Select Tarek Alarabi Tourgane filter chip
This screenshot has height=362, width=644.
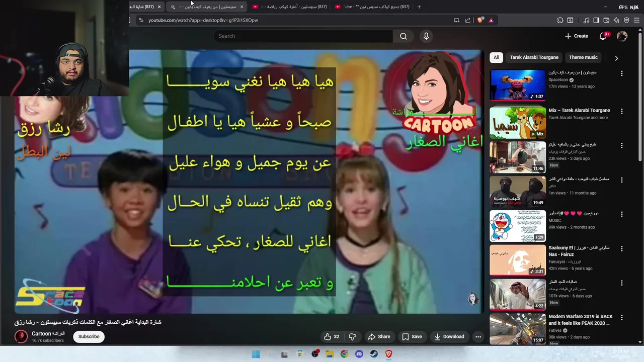(534, 57)
